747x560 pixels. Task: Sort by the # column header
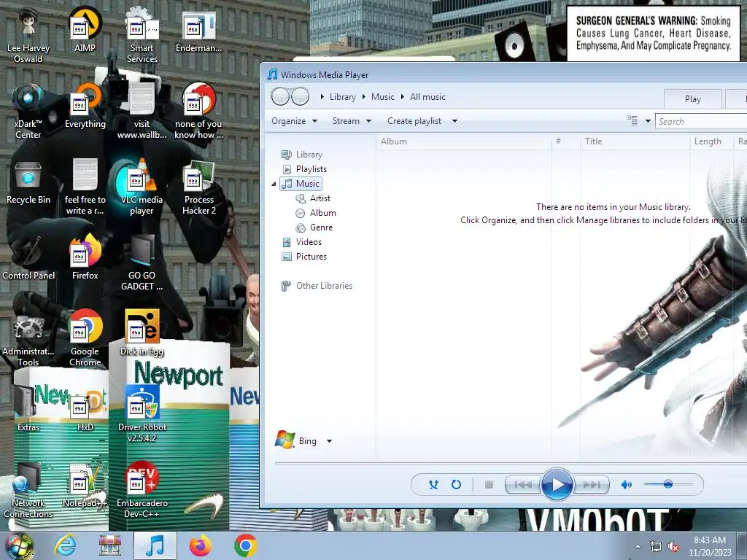566,141
